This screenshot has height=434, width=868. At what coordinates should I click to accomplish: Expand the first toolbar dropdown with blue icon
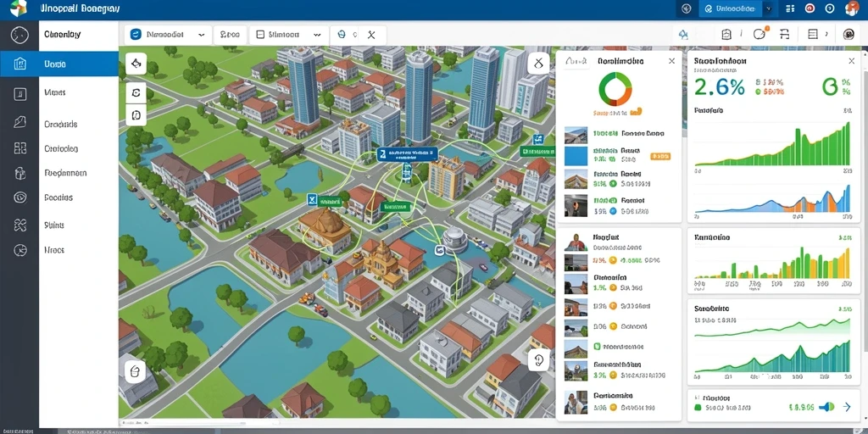coord(169,34)
